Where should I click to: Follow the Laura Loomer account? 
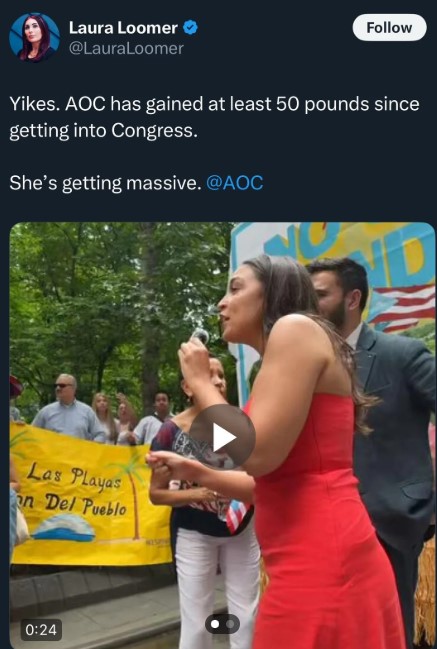coord(389,28)
